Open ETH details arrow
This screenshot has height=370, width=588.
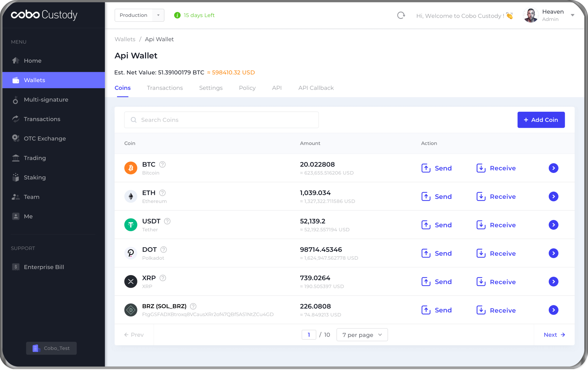tap(554, 196)
